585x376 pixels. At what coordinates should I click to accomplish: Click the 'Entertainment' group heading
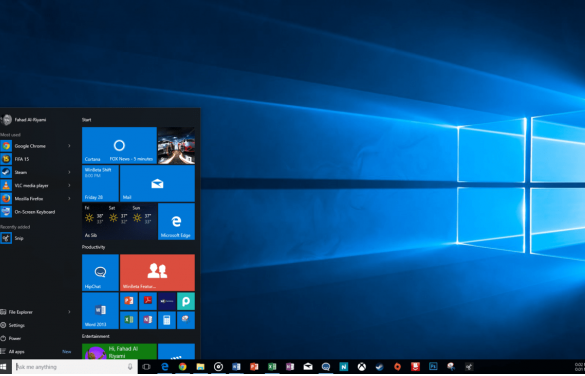point(96,336)
